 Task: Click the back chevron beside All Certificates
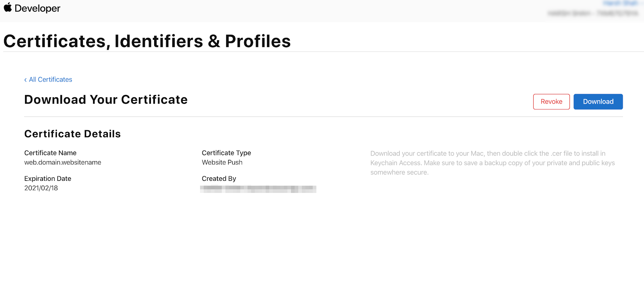coord(25,80)
